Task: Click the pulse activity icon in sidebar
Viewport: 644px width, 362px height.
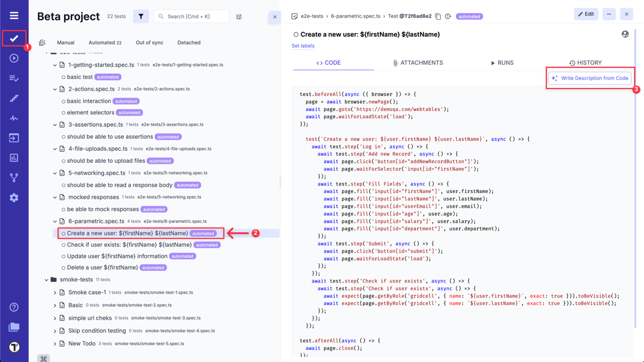Action: pos(14,118)
